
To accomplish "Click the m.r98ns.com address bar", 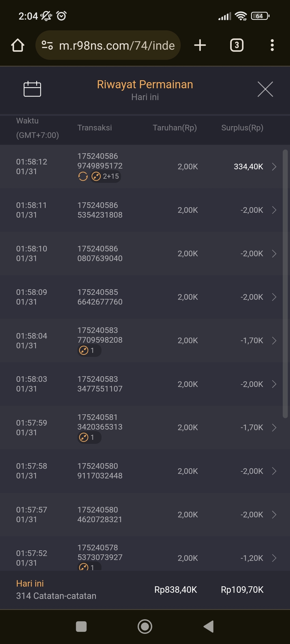I will (117, 45).
